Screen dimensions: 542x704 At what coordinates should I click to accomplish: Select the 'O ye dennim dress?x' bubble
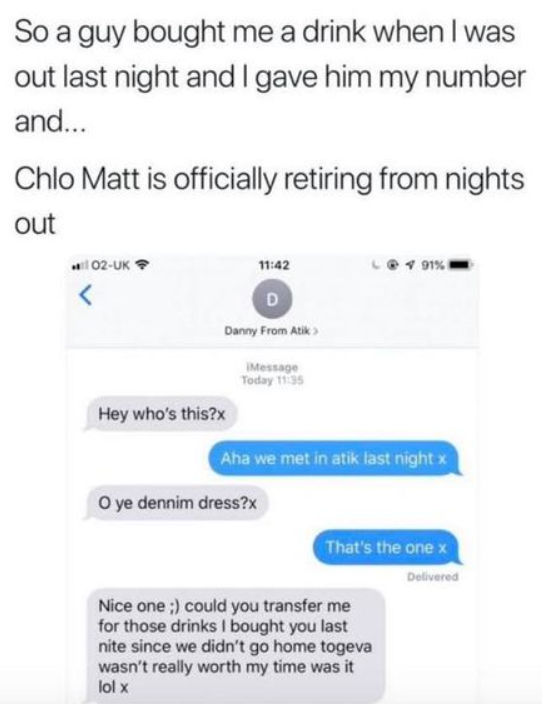[x=176, y=503]
